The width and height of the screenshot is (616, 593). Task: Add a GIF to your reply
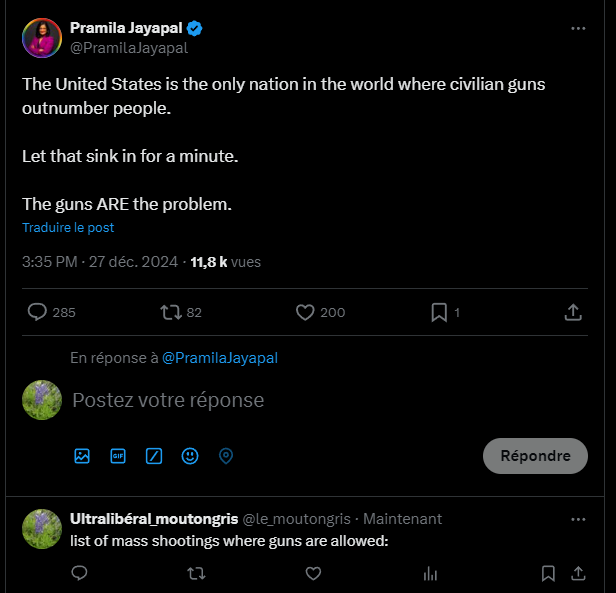pyautogui.click(x=118, y=456)
